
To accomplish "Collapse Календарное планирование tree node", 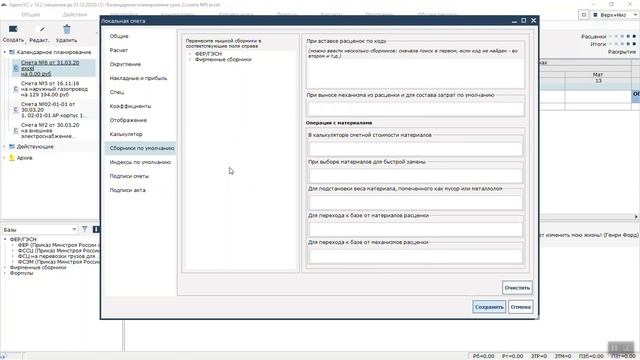I will click(x=5, y=52).
